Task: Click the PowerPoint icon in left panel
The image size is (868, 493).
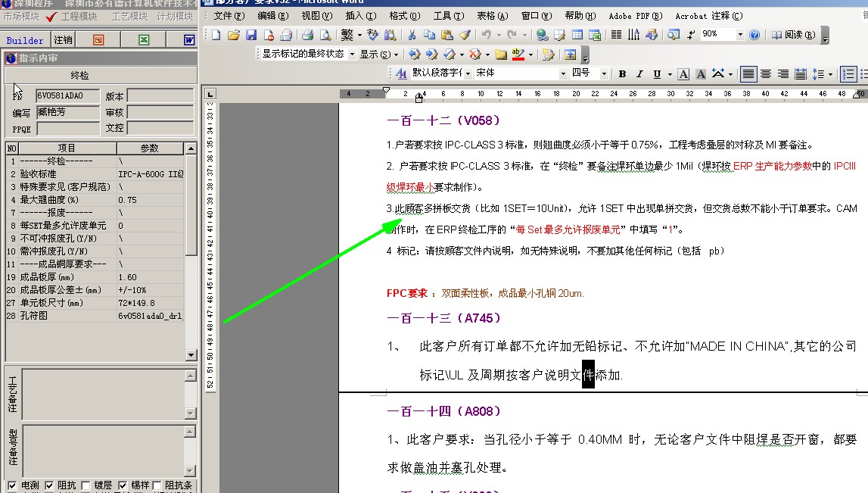Action: click(98, 40)
